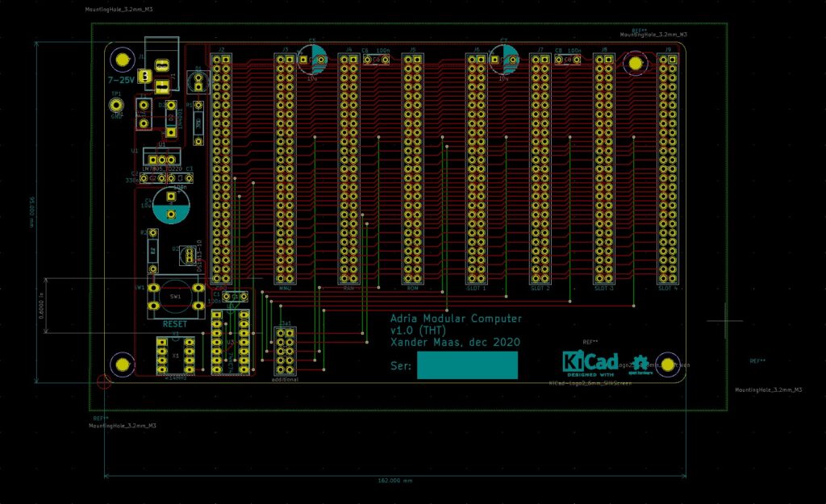Click the '162.000 mm' width dimension
826x504 pixels.
(x=395, y=481)
